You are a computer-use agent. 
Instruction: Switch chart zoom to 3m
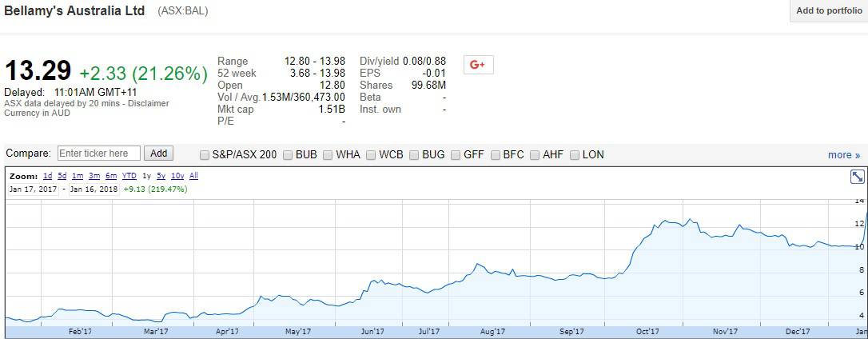pyautogui.click(x=94, y=176)
